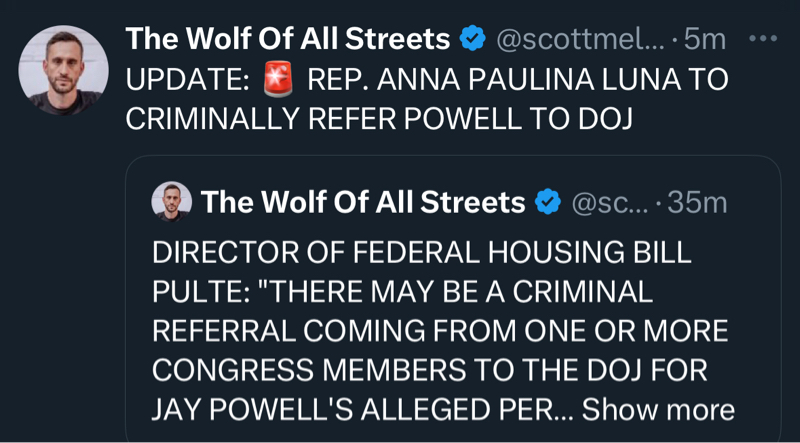Click CRIMINALLY REFER POWELL TO DOJ line
This screenshot has height=443, width=800.
(x=380, y=118)
